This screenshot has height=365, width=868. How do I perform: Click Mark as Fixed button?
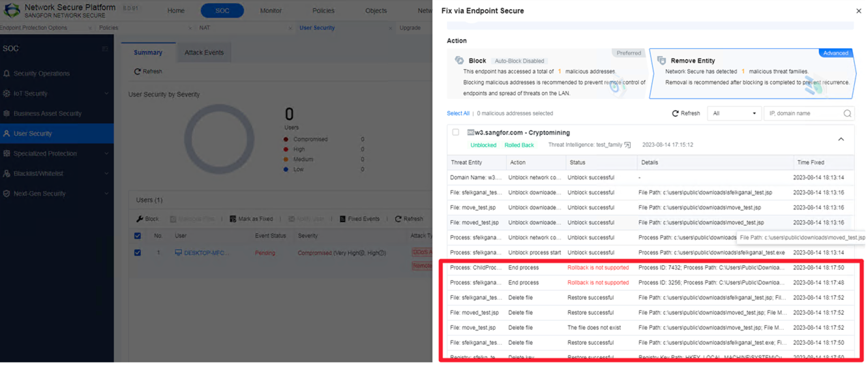coord(251,219)
